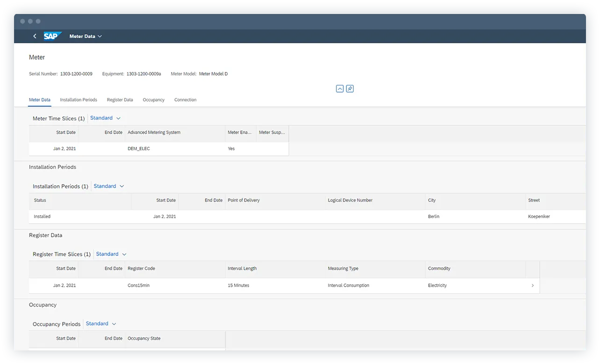Select the Installed installation period row

(x=187, y=216)
